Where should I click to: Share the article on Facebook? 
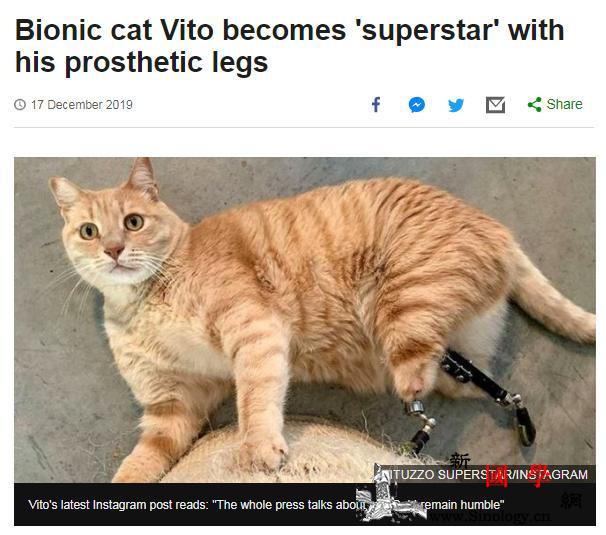(376, 104)
